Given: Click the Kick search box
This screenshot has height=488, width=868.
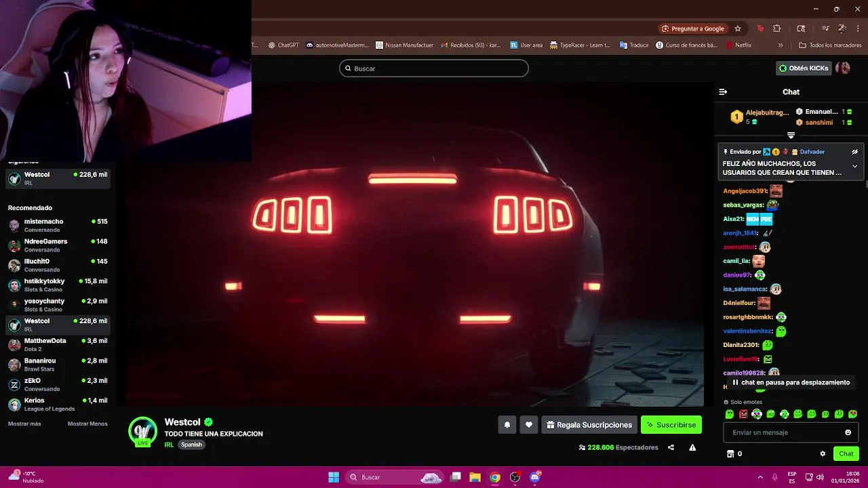Looking at the screenshot, I should [434, 68].
